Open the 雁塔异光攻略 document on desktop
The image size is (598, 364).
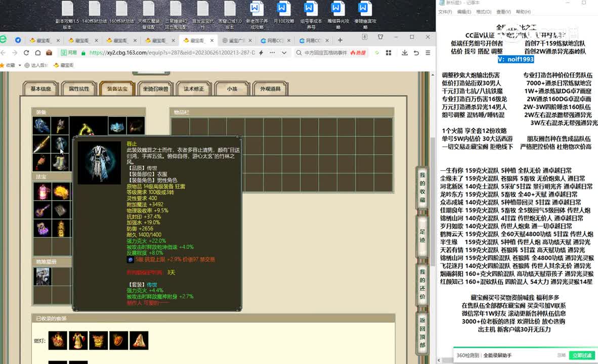[x=338, y=15]
